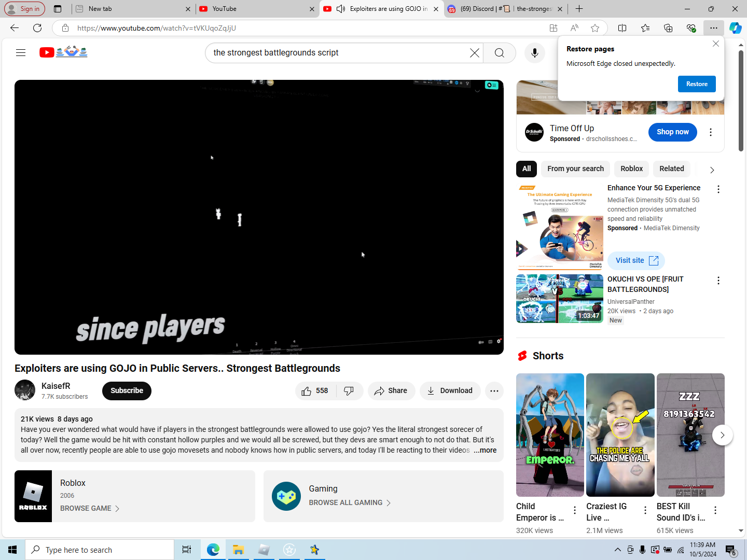Sign in to Edge profile

pos(24,9)
